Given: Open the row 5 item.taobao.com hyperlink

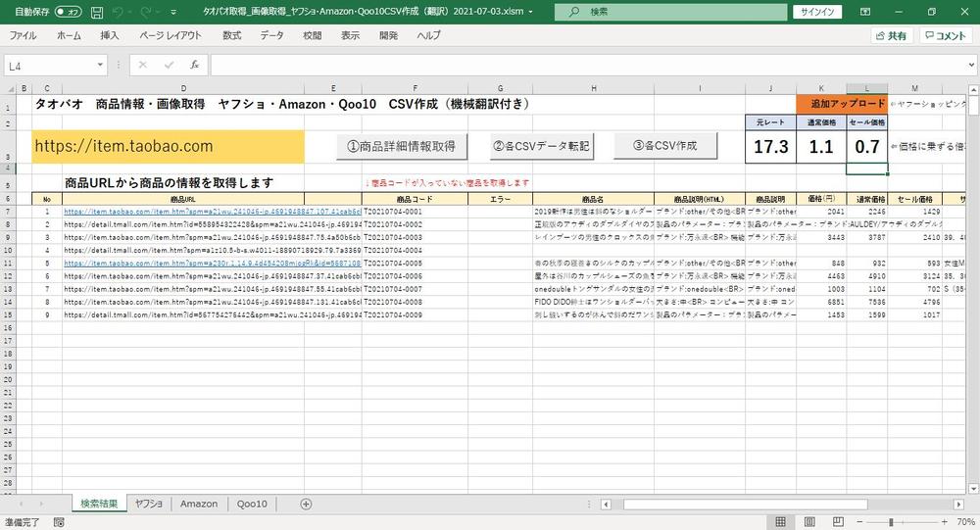Looking at the screenshot, I should coord(213,264).
